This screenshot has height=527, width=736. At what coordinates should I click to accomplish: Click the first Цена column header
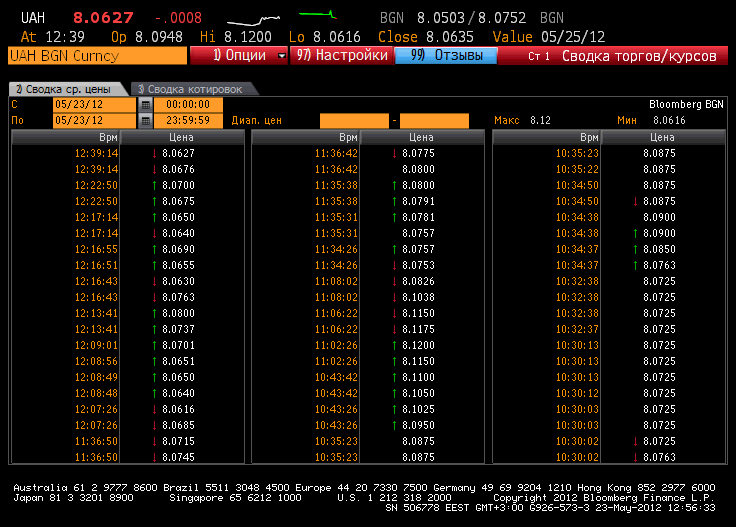click(182, 137)
